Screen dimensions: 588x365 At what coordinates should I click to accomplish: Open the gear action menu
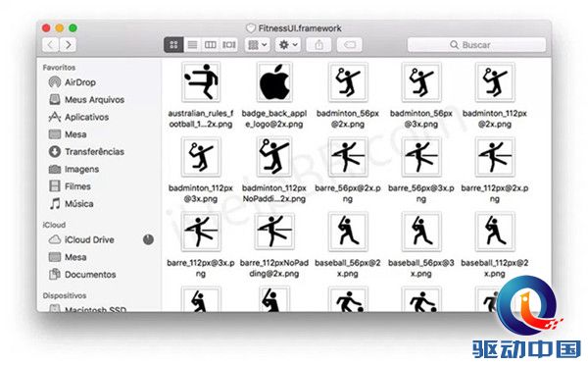coord(288,45)
